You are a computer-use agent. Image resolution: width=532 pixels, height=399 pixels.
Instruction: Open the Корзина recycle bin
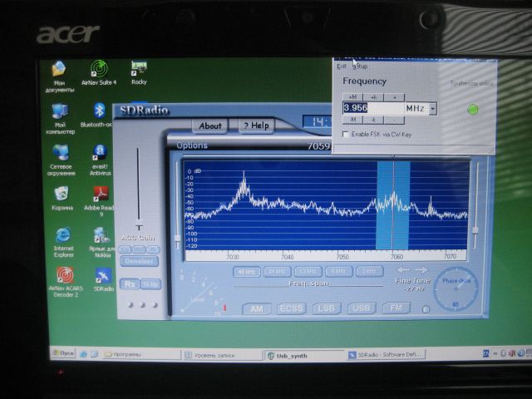click(62, 198)
